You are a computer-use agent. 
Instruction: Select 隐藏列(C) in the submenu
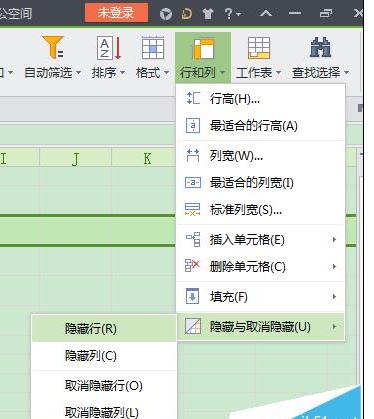104,356
